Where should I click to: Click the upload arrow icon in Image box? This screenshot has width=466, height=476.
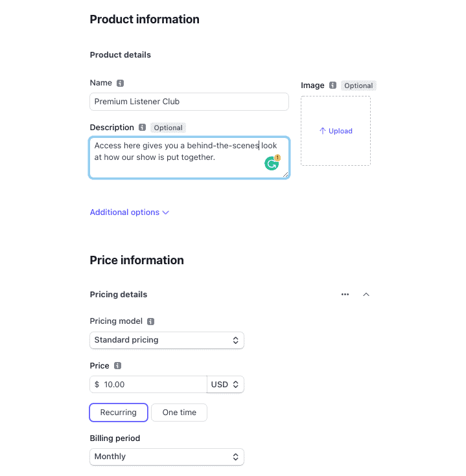323,131
